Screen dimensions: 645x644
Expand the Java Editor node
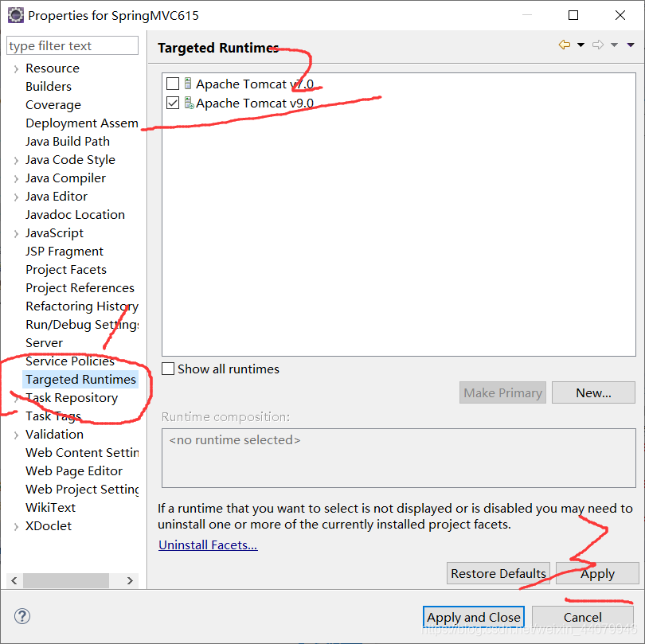point(16,197)
